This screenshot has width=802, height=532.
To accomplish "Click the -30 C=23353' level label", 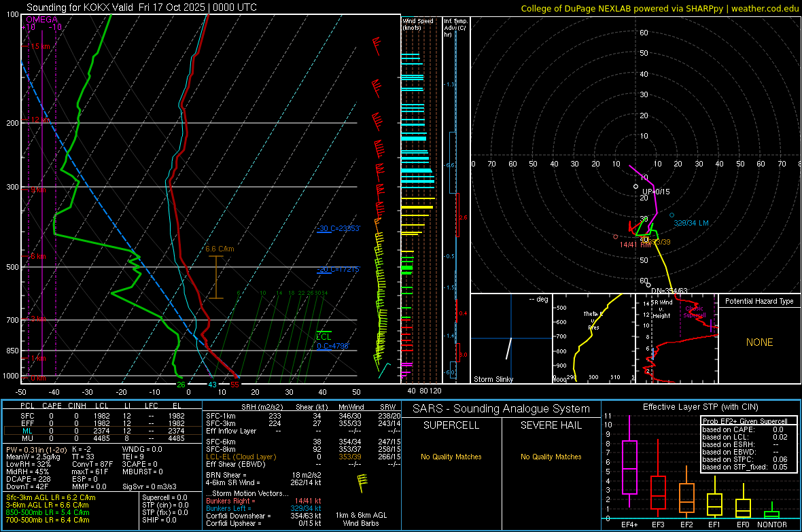I will [x=338, y=229].
